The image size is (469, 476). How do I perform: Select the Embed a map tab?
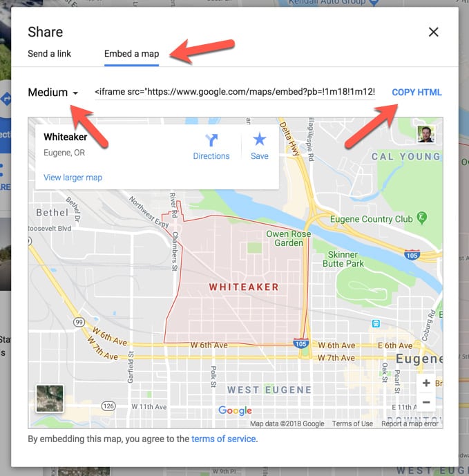tap(131, 54)
